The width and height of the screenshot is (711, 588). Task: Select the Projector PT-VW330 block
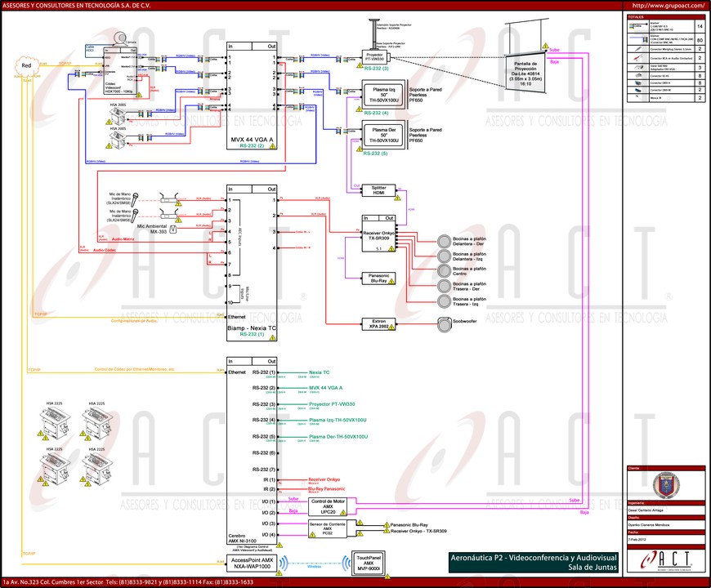click(378, 57)
